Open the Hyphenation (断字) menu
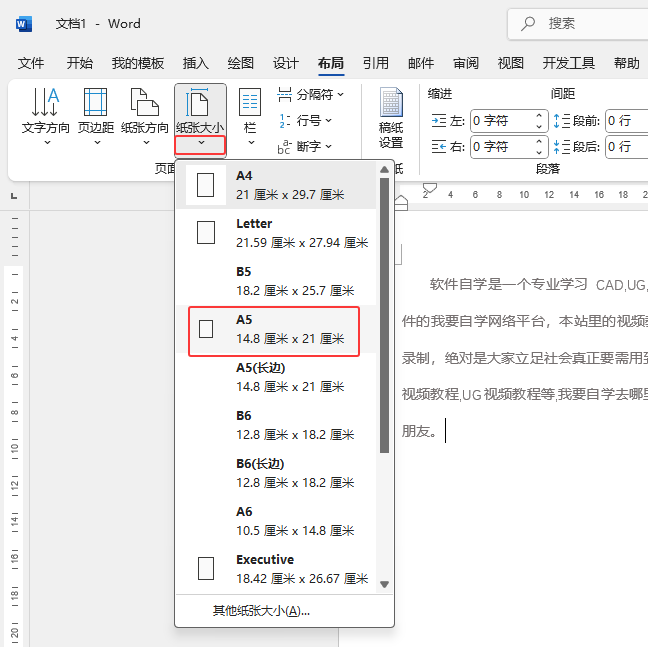The width and height of the screenshot is (648, 647). pos(305,146)
